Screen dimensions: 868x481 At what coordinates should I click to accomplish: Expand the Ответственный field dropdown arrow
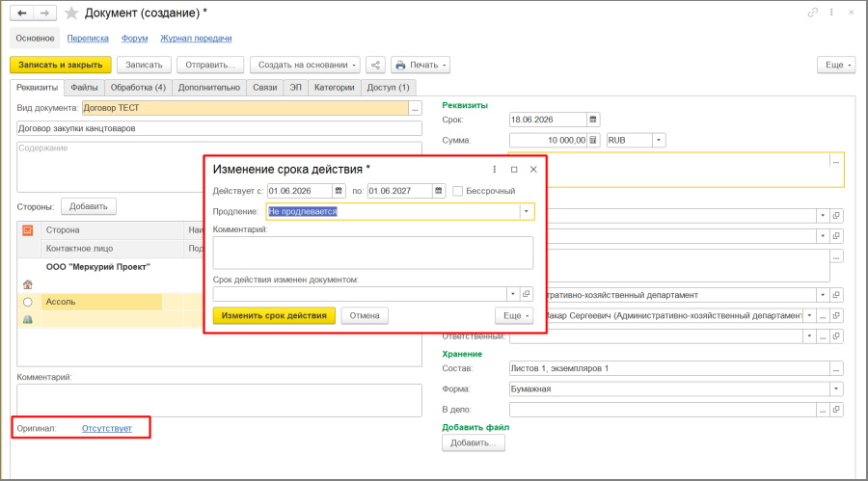coord(809,336)
